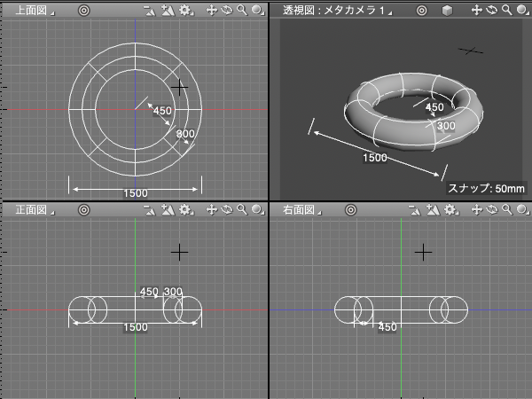The height and width of the screenshot is (399, 532).
Task: Click the pan arrows icon in perspective view
Action: click(477, 10)
